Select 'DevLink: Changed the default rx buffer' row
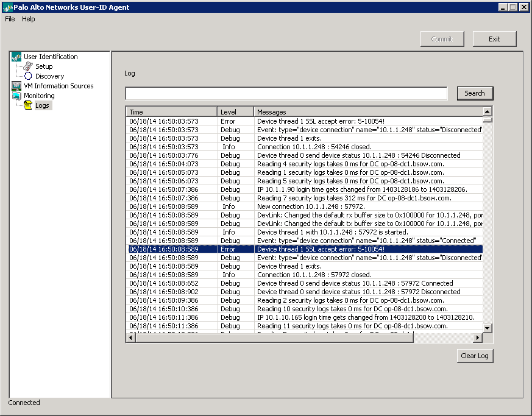The image size is (532, 416). coord(304,215)
